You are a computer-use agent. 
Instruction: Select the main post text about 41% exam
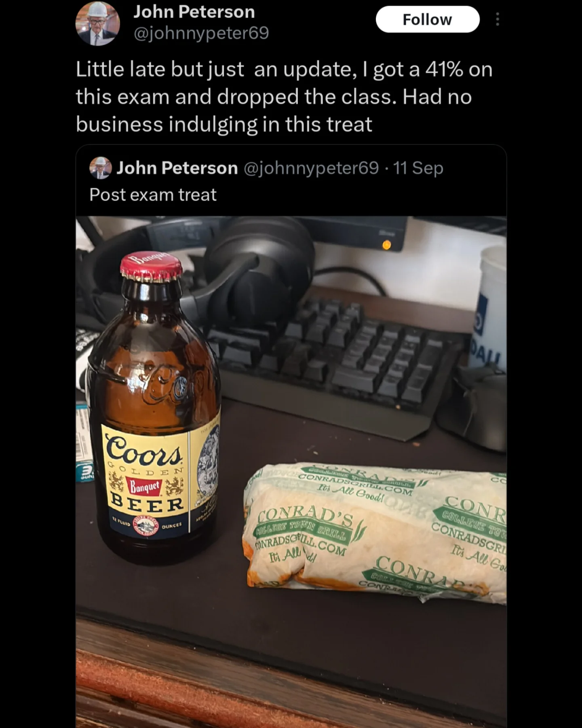284,97
